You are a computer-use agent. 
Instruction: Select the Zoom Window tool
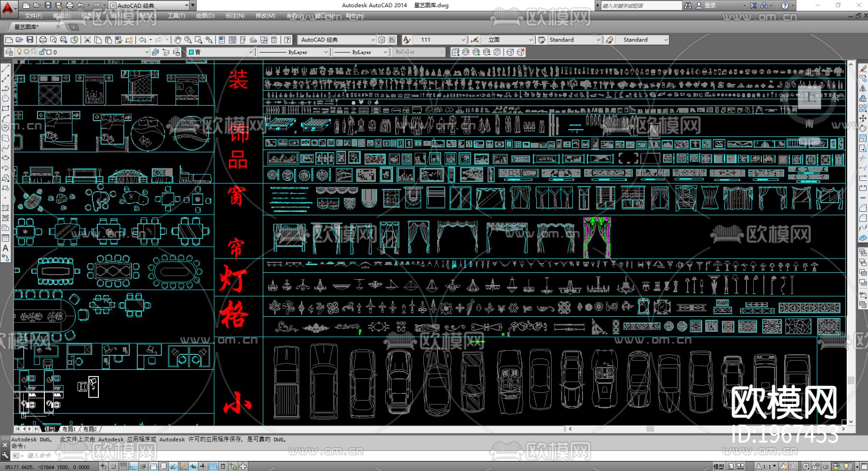(198, 40)
